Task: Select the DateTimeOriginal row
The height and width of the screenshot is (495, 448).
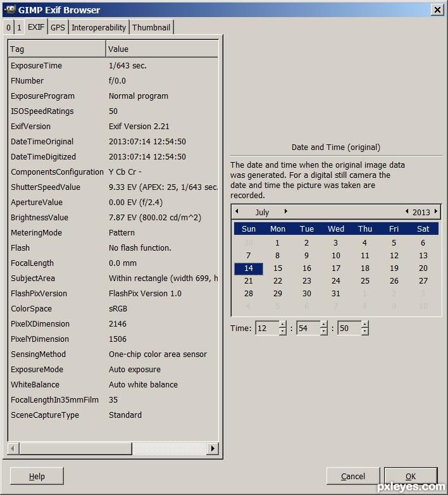Action: 113,141
